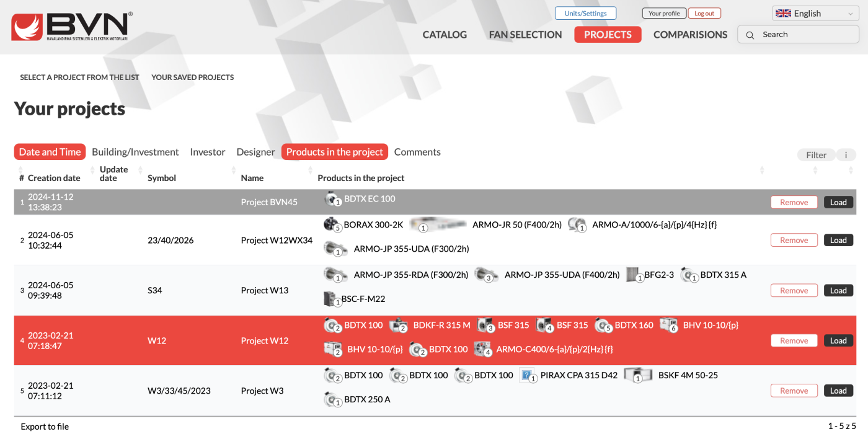Image resolution: width=868 pixels, height=447 pixels.
Task: Select the BSF 315 icon with quantity 4
Action: pos(544,325)
